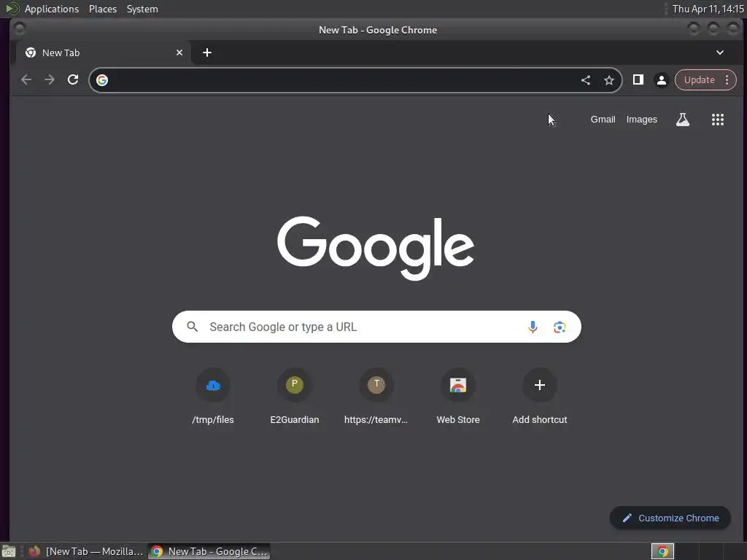Click the Google icon in the address bar
The height and width of the screenshot is (560, 747).
[102, 80]
